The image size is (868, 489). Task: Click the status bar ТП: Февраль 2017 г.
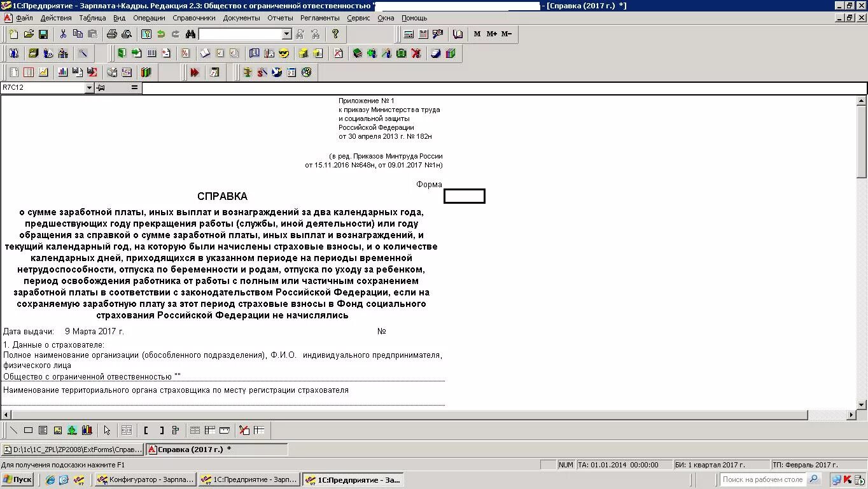[818, 465]
